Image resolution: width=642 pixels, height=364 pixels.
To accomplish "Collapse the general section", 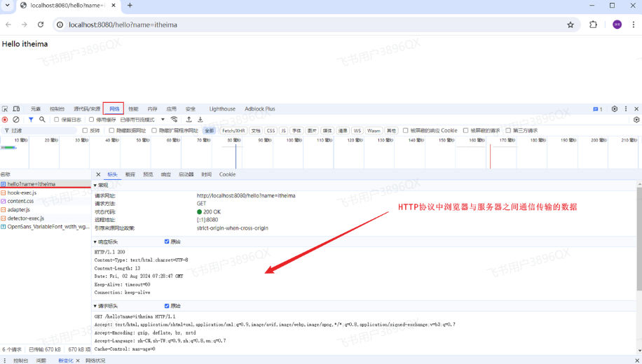I will pyautogui.click(x=95, y=185).
